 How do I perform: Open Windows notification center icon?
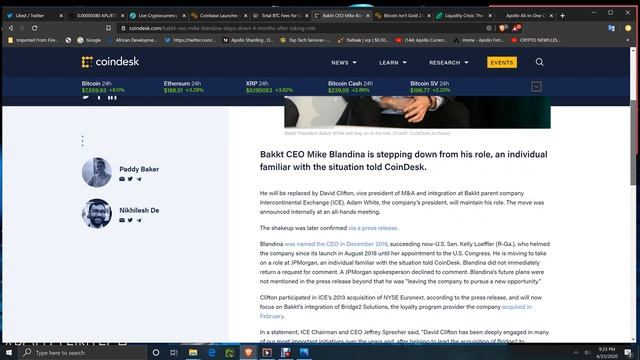click(x=628, y=352)
